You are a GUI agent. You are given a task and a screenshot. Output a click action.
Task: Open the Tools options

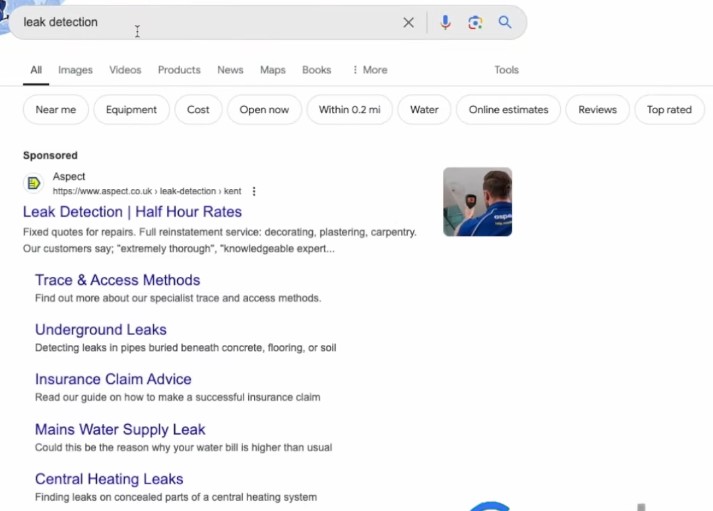tap(507, 70)
